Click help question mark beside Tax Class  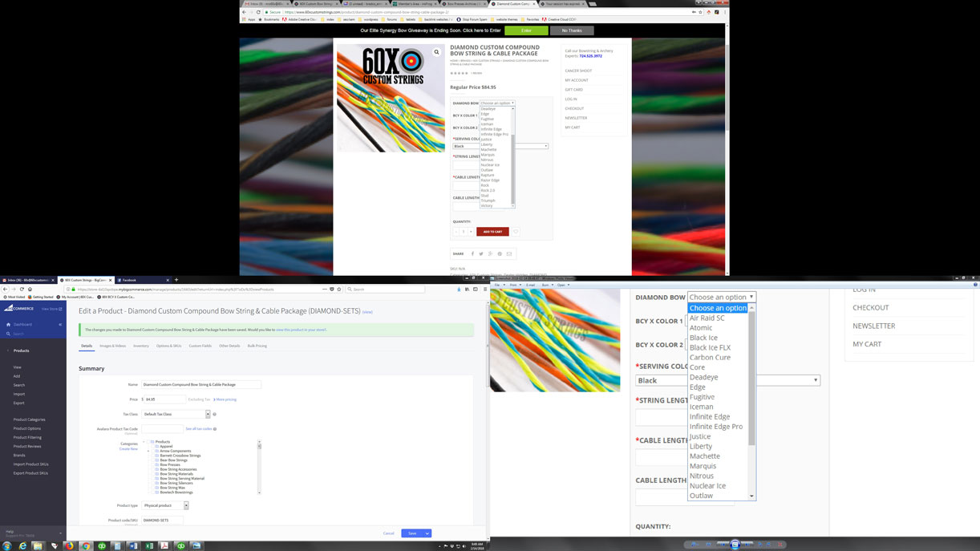[x=214, y=414]
